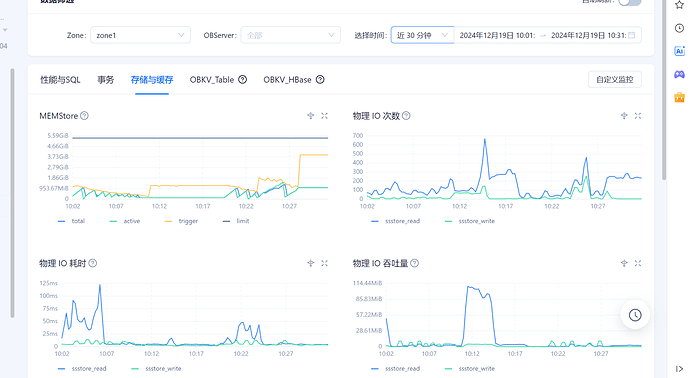Toggle ssstore_read in 物理 IO 次数 legend
Viewport: 690px width, 378px height.
coord(396,221)
